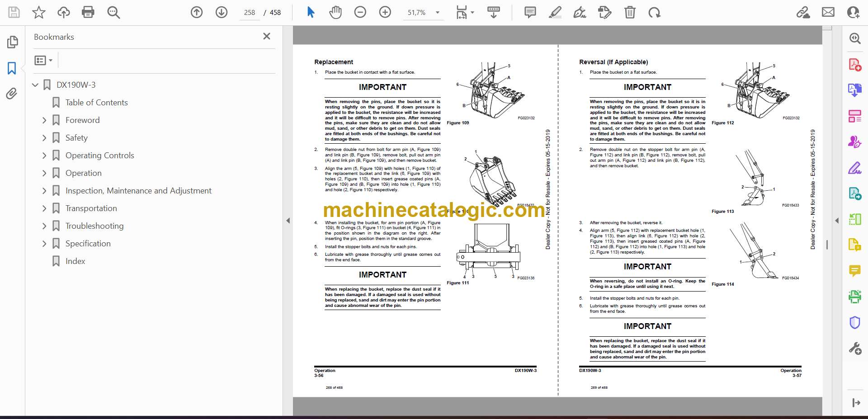
Task: Collapse the left navigation pane arrow
Action: point(288,221)
